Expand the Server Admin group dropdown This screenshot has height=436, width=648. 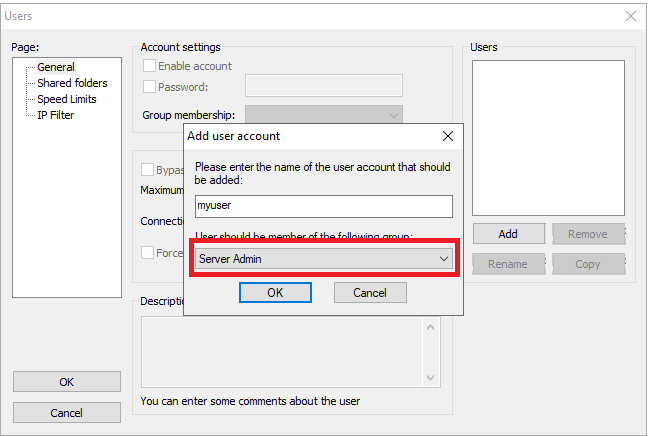[x=322, y=259]
